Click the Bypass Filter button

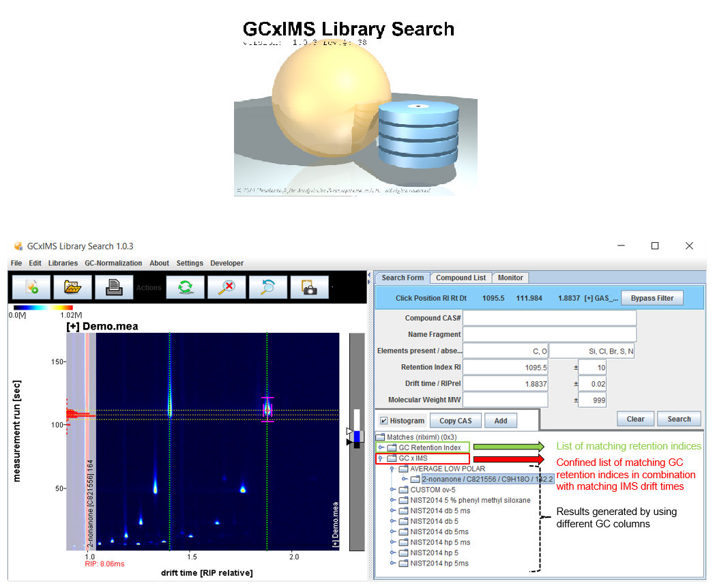[652, 298]
